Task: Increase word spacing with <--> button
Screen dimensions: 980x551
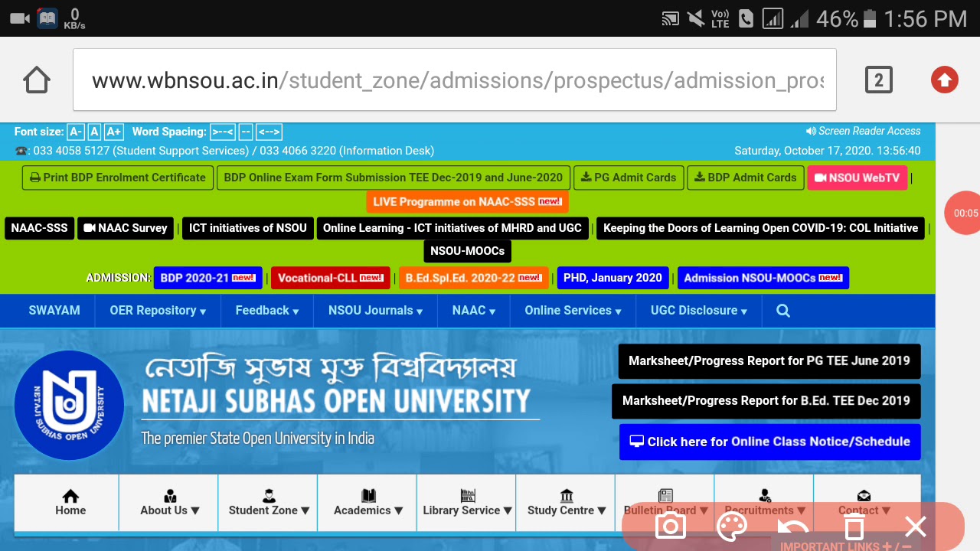Action: tap(269, 132)
